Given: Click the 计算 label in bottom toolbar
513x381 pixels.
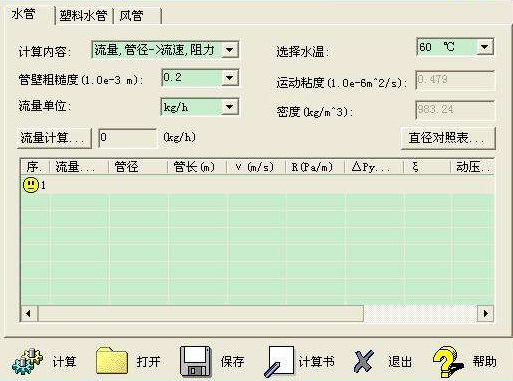Looking at the screenshot, I should tap(64, 362).
